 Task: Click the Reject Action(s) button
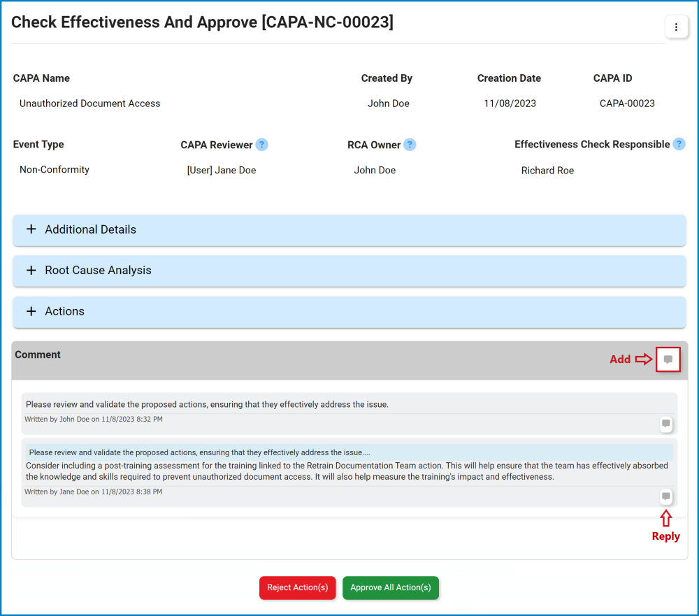[297, 587]
